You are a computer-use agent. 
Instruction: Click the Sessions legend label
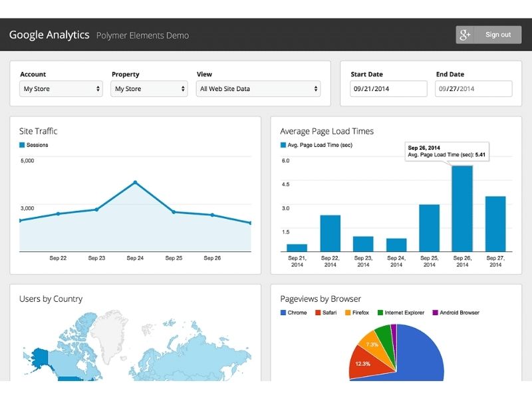(37, 145)
